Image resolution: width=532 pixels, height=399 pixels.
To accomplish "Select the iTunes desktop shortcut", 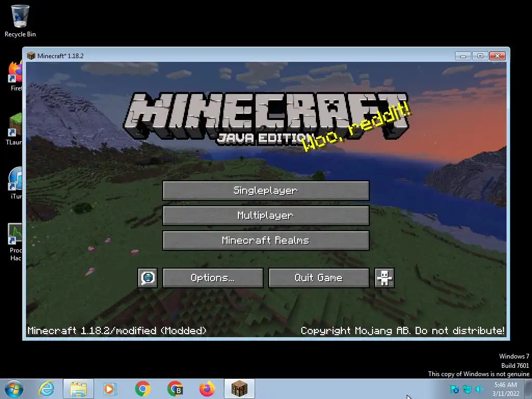I will [15, 183].
